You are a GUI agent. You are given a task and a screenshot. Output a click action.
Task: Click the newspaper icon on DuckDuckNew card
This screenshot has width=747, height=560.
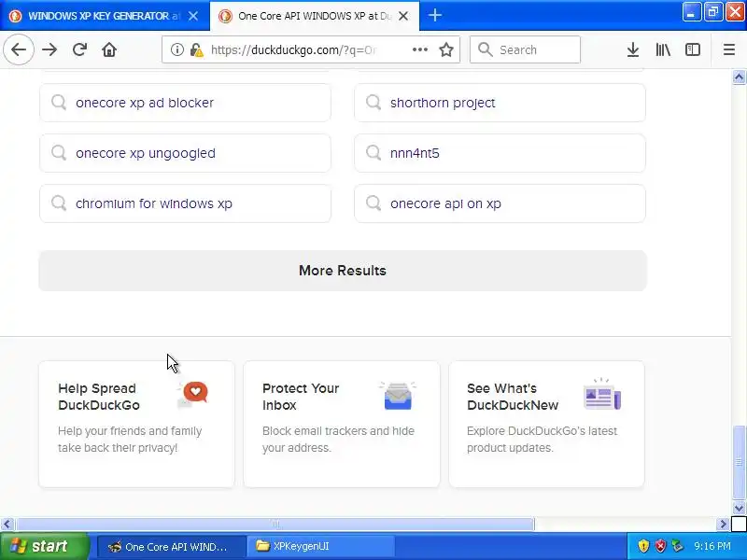(602, 394)
